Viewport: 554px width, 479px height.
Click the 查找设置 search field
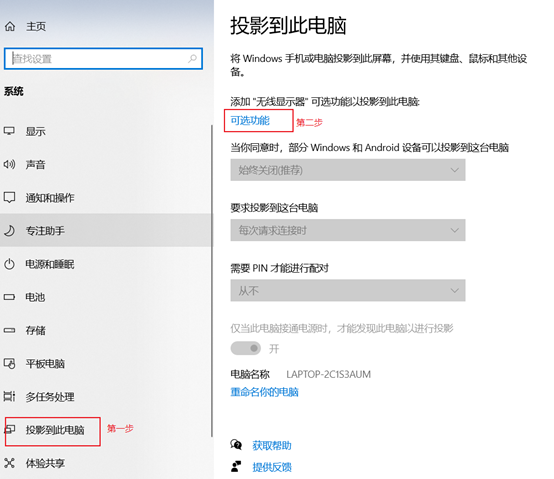tap(103, 59)
